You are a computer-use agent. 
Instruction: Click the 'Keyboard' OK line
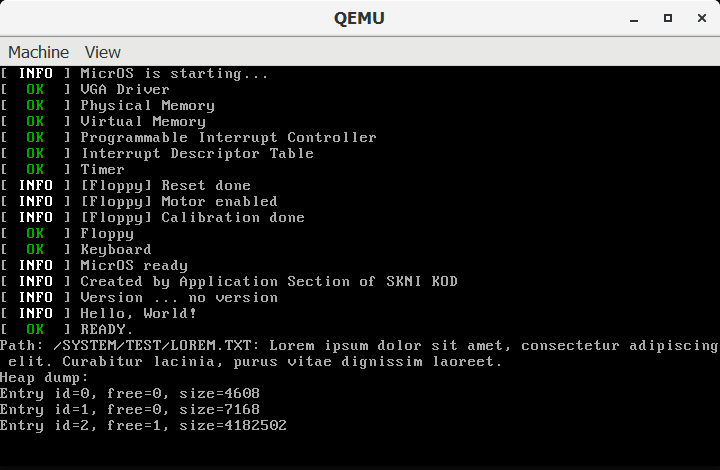[116, 249]
